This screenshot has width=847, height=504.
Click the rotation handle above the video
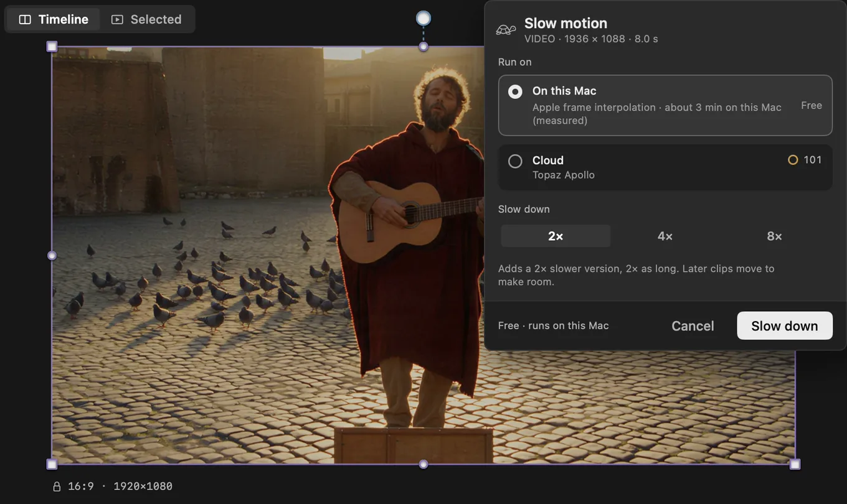click(x=423, y=19)
